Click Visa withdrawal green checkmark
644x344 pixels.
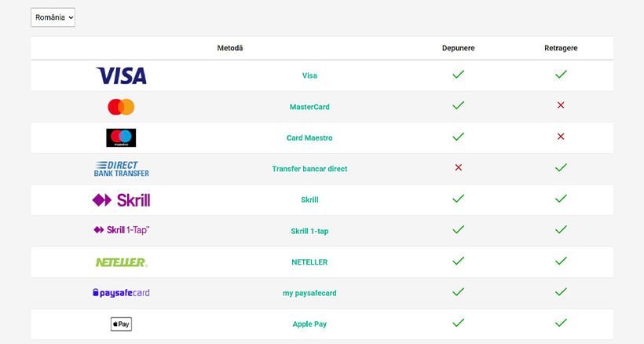(x=561, y=75)
